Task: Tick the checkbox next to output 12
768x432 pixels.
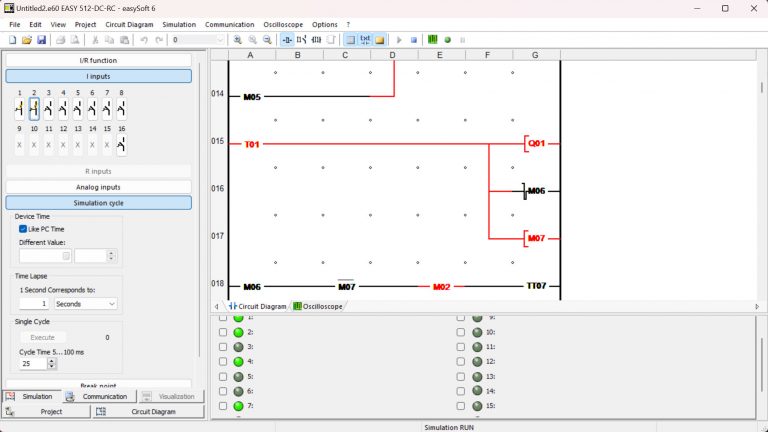Action: [461, 362]
